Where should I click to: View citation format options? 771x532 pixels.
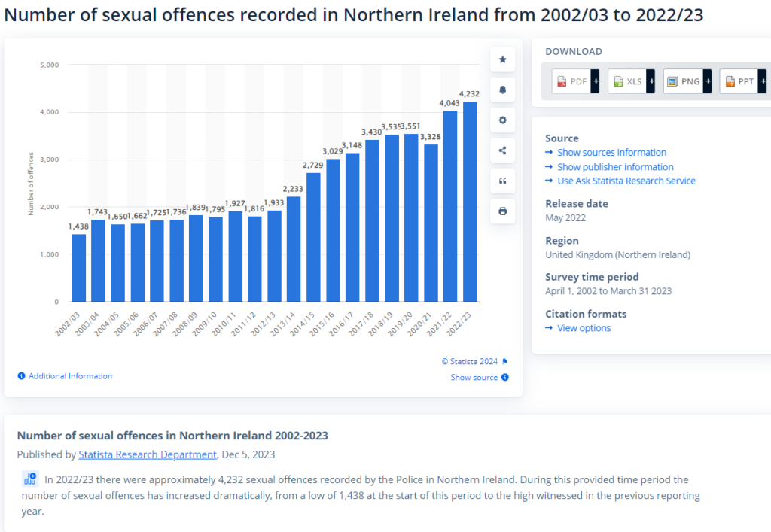point(584,328)
